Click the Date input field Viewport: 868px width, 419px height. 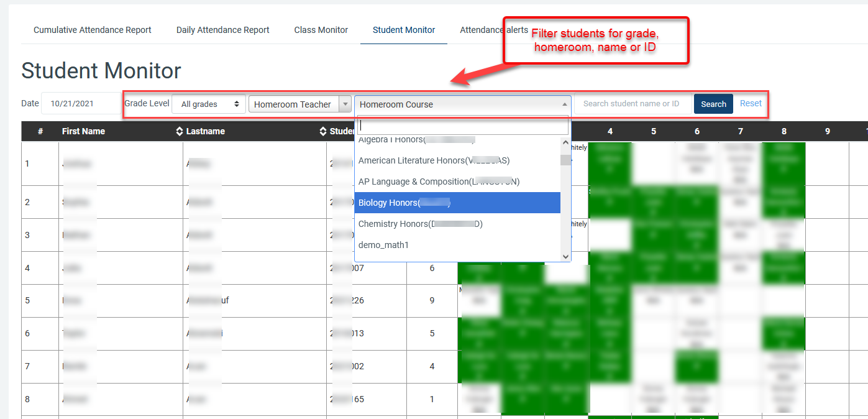click(81, 104)
